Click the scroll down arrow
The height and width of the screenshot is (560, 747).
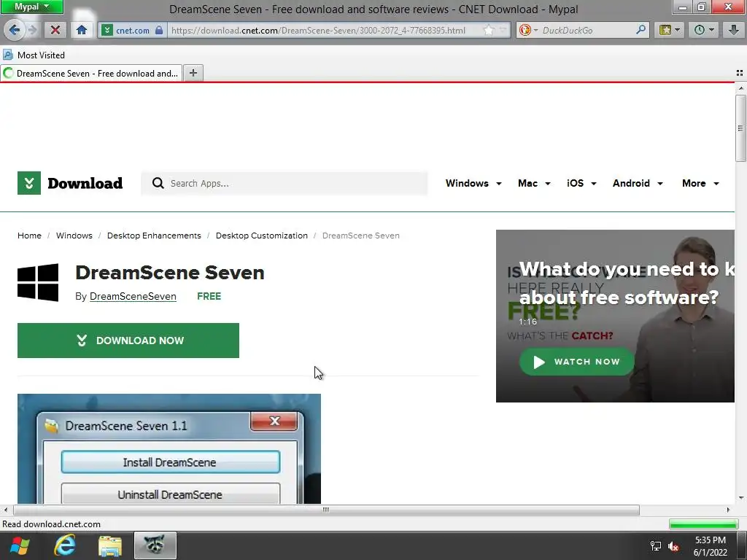click(740, 498)
